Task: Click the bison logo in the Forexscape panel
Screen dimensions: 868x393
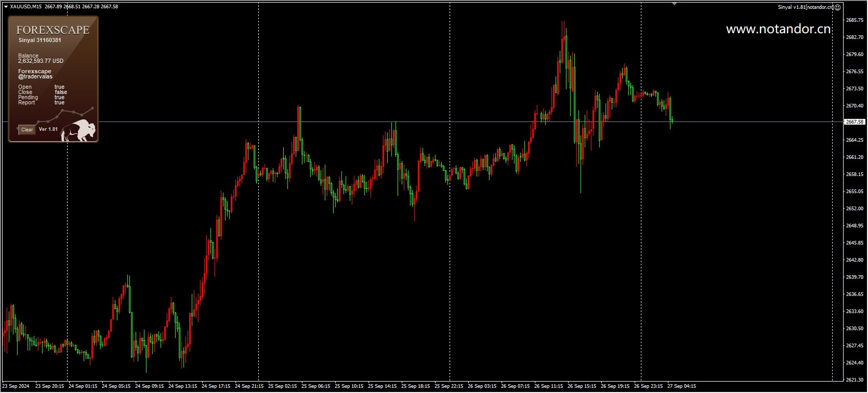Action: 78,130
